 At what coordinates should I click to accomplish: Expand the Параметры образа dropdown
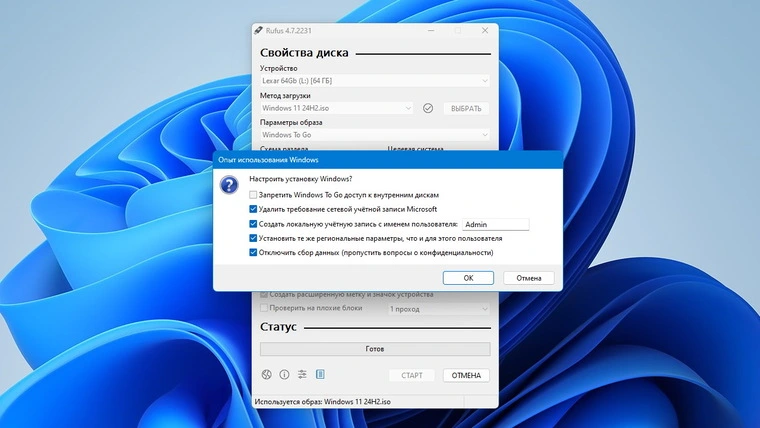tap(375, 135)
